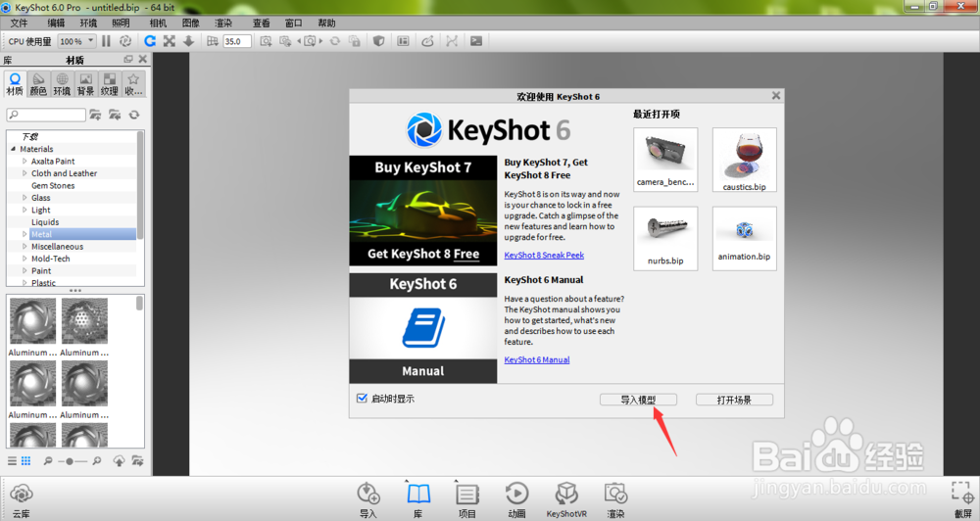Expand the Miscellaneous folder

coord(24,246)
